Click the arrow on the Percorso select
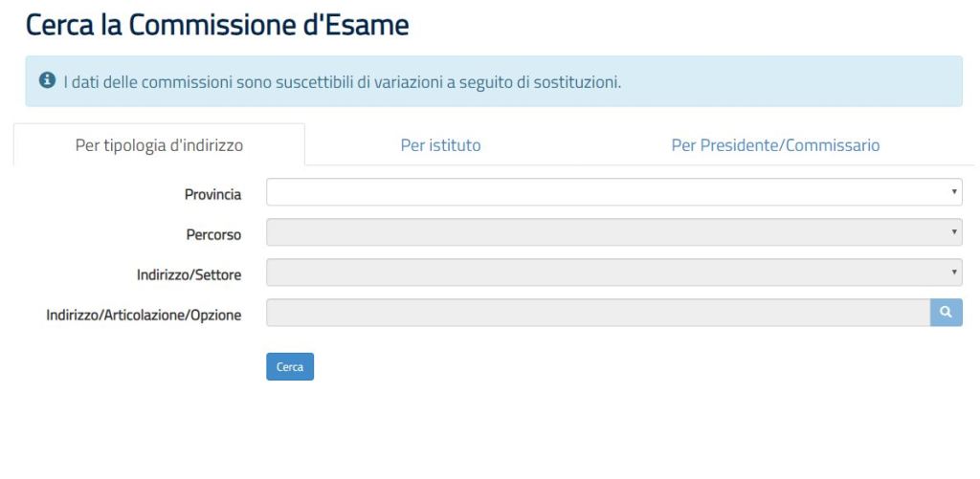This screenshot has width=980, height=479. pos(954,232)
